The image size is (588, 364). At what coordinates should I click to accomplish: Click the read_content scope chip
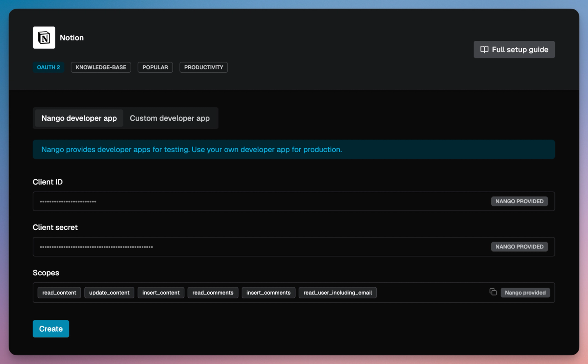(x=59, y=293)
